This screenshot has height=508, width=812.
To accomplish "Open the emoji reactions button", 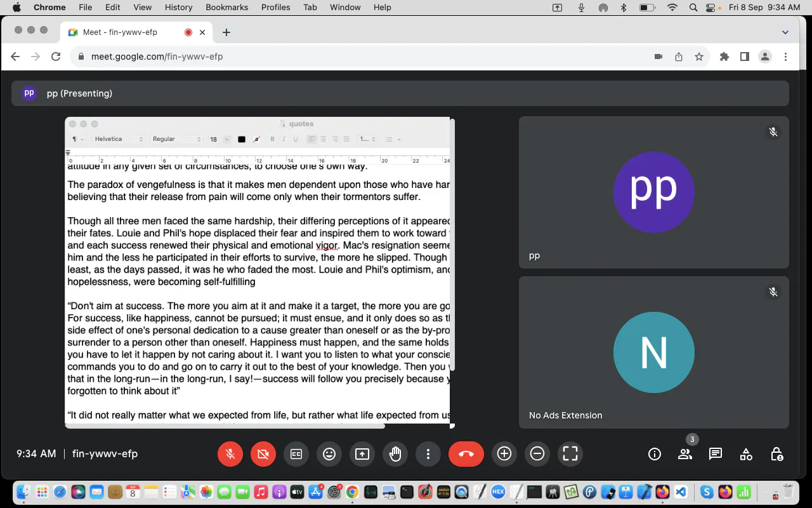I will (x=329, y=454).
